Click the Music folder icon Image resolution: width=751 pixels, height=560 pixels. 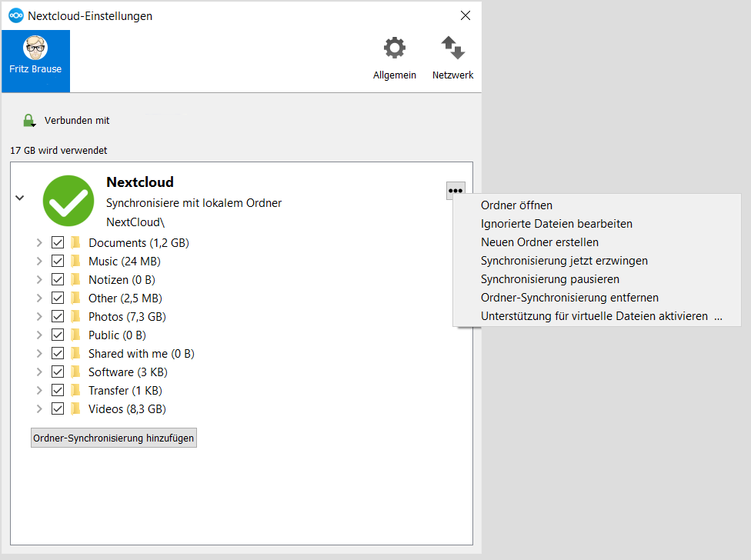coord(75,262)
